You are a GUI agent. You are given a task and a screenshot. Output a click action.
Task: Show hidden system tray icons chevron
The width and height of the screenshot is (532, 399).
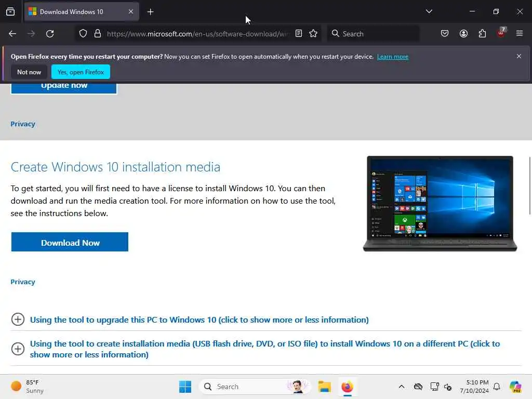click(402, 387)
